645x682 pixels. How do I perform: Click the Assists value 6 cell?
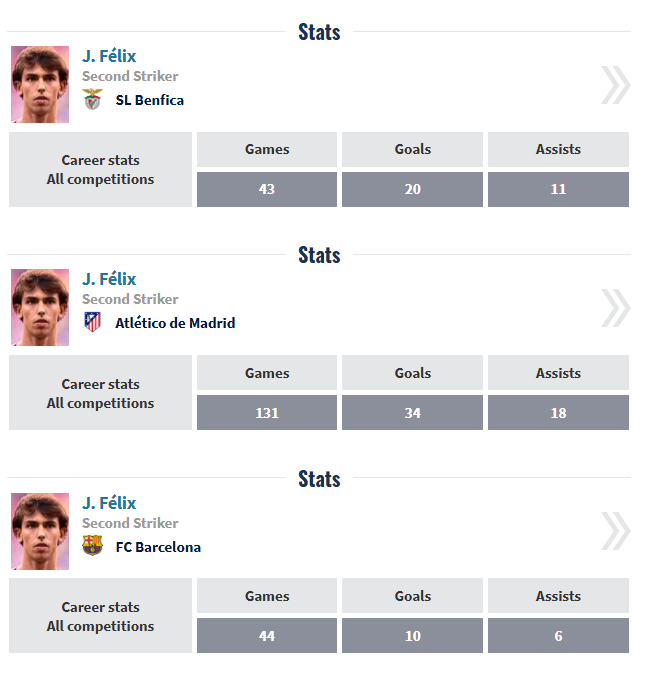[x=558, y=636]
